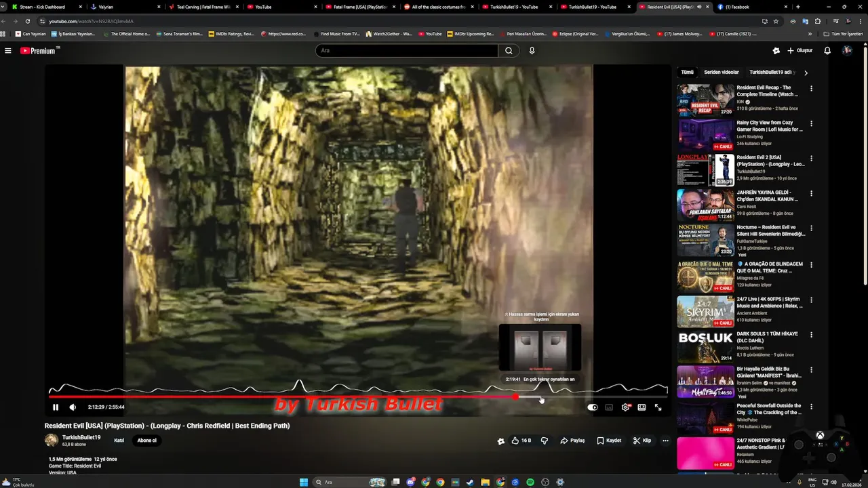Toggle subtitles button in player controls

point(609,407)
